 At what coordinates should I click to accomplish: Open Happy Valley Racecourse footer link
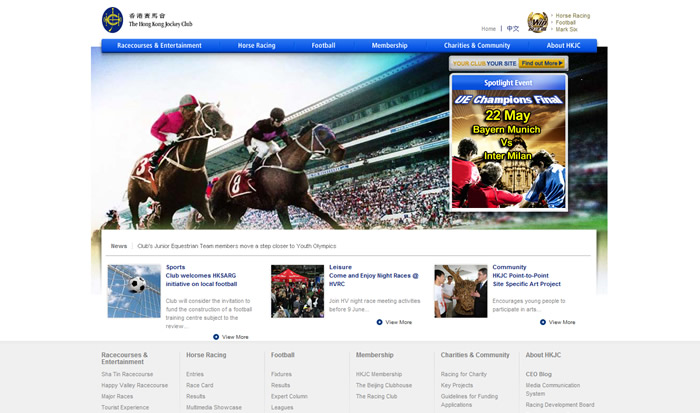(134, 385)
